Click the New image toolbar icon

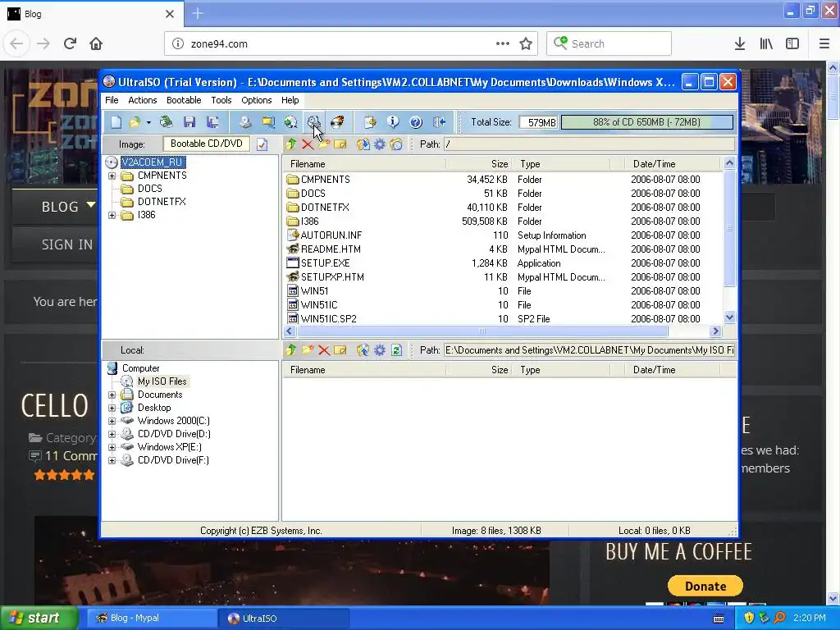point(116,122)
